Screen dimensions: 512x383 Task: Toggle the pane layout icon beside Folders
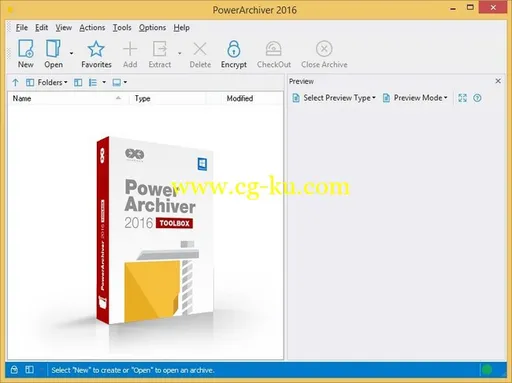78,82
